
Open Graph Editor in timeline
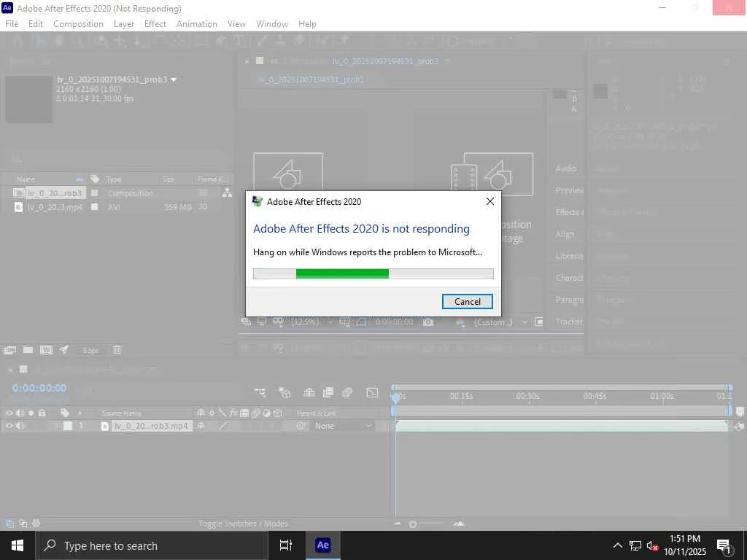coord(372,392)
